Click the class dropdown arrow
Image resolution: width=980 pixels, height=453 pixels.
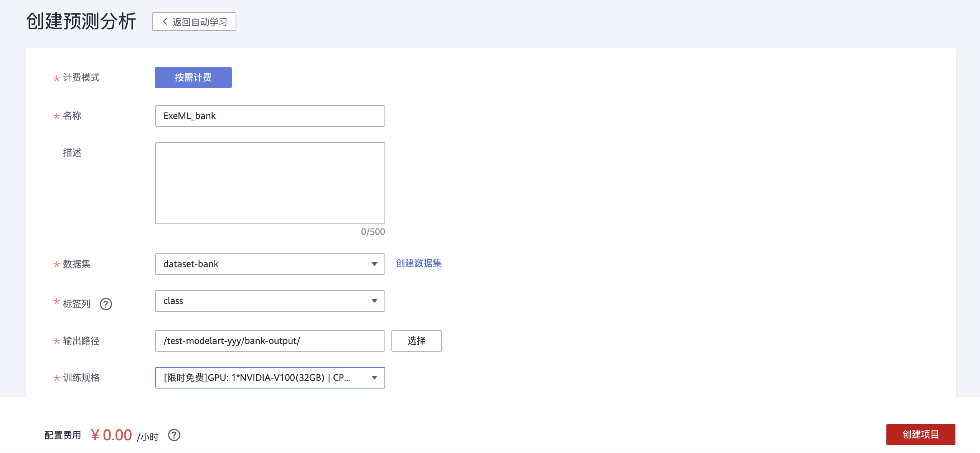coord(374,301)
